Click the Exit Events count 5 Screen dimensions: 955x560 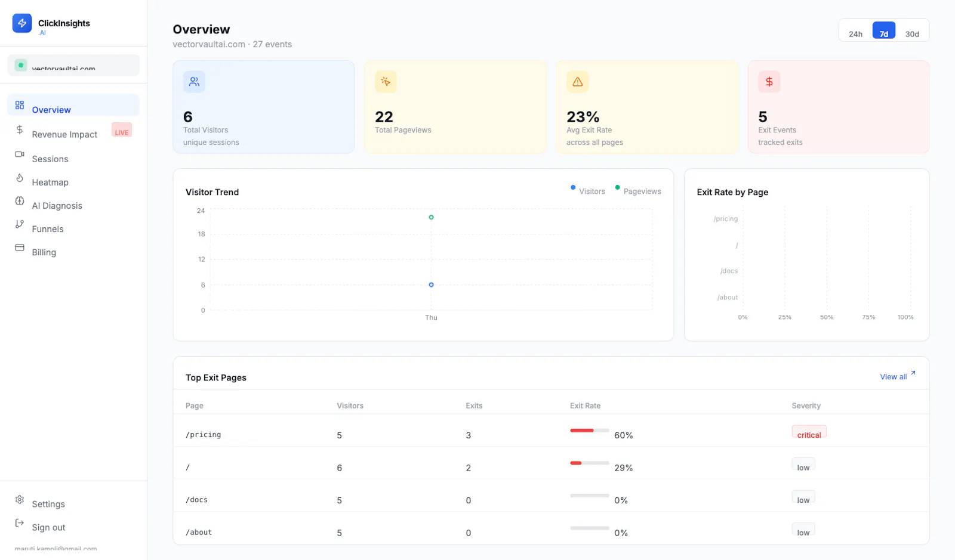763,117
